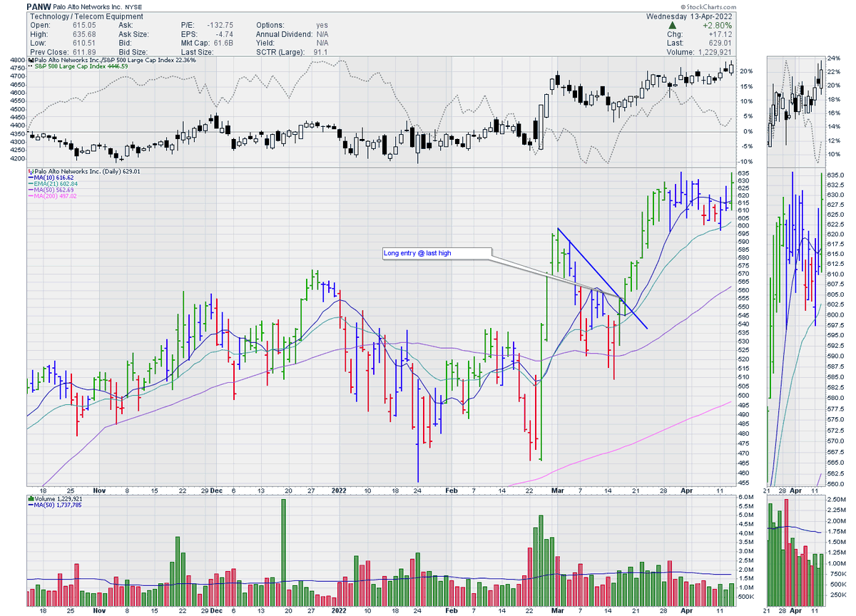Click the tallest green volume bar in mid-December
The height and width of the screenshot is (616, 856).
[284, 552]
